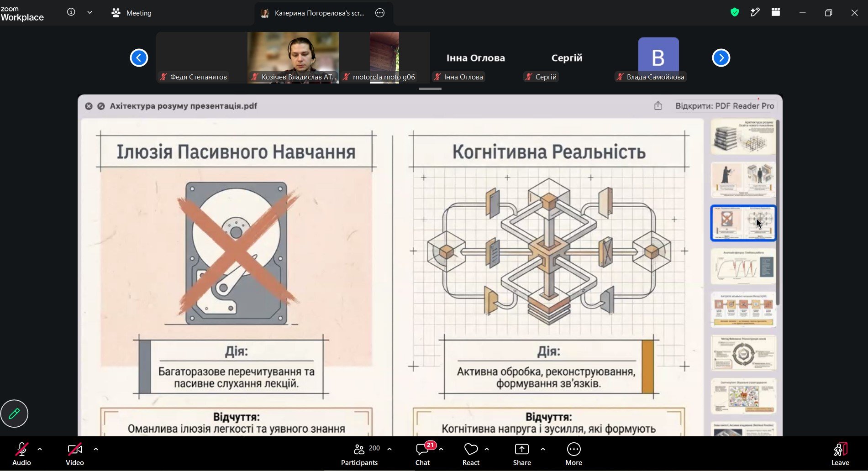Open the Meeting tab
The height and width of the screenshot is (471, 868).
pyautogui.click(x=132, y=13)
